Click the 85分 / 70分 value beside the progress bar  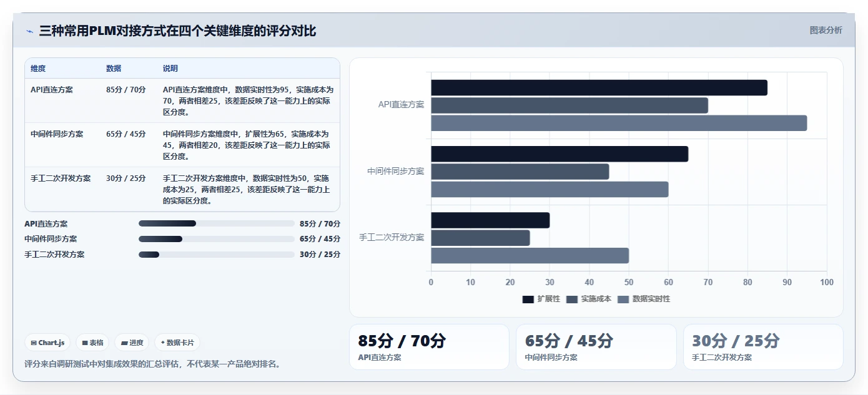point(320,224)
